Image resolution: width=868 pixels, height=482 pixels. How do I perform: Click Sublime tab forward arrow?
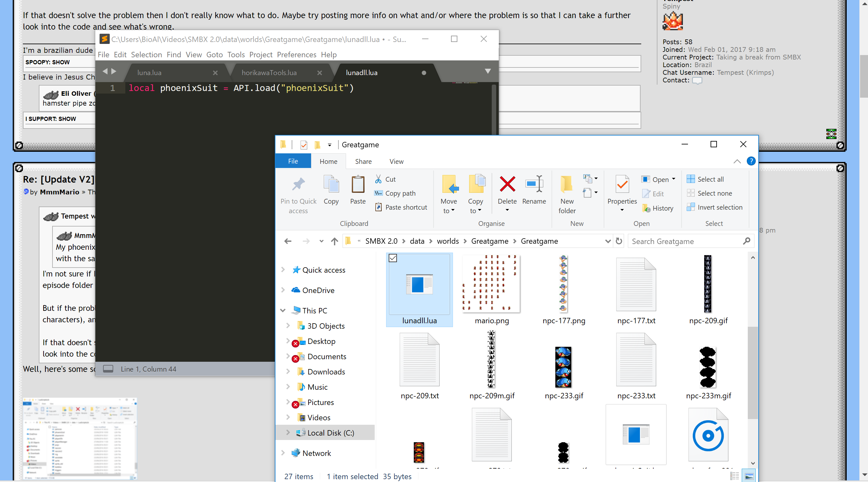(x=114, y=72)
